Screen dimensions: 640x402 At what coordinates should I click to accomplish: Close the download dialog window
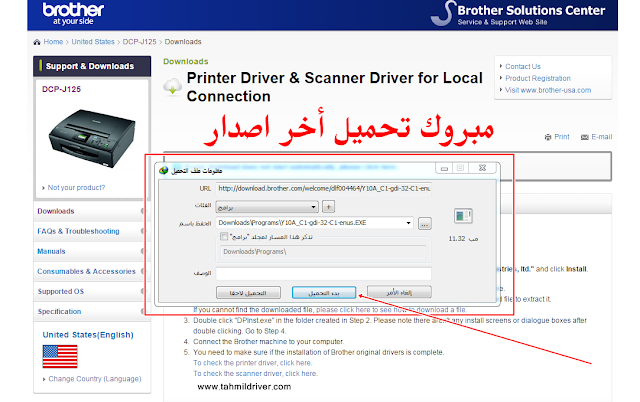(482, 168)
